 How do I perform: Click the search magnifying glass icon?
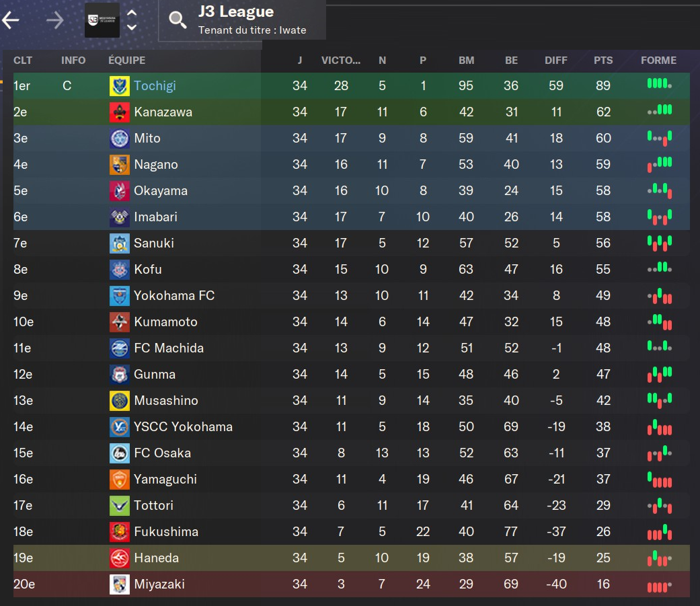pyautogui.click(x=178, y=20)
